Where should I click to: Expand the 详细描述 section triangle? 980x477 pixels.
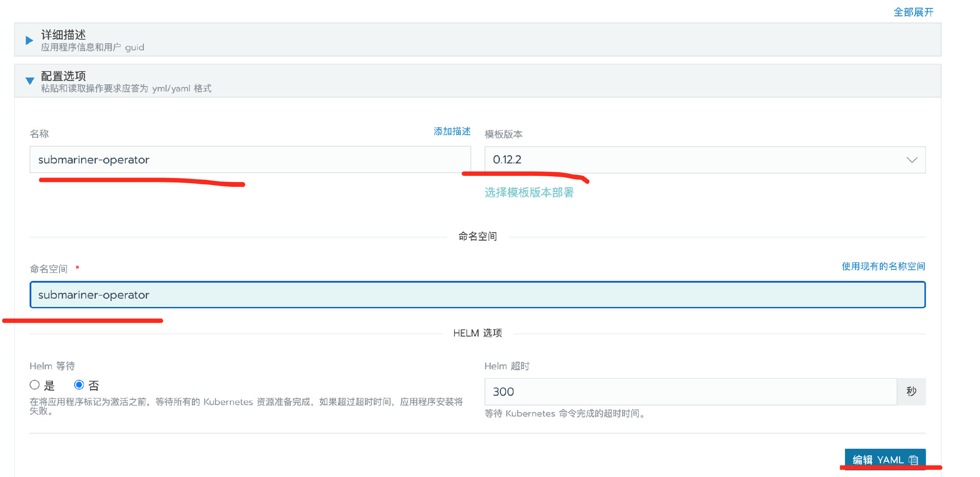(x=30, y=41)
